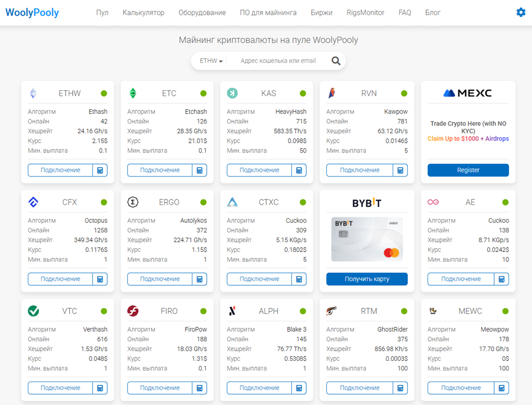Open calculator icon on KAS card
Image resolution: width=532 pixels, height=405 pixels.
(x=299, y=171)
